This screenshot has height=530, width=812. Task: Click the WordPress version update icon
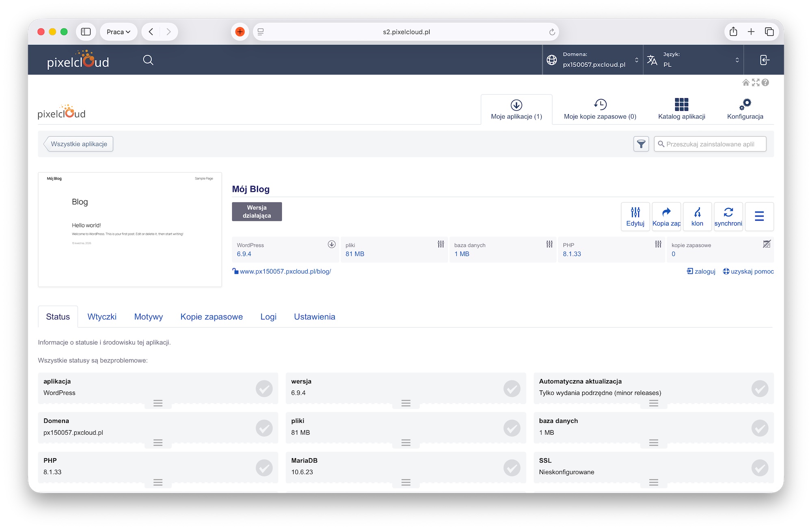point(332,244)
